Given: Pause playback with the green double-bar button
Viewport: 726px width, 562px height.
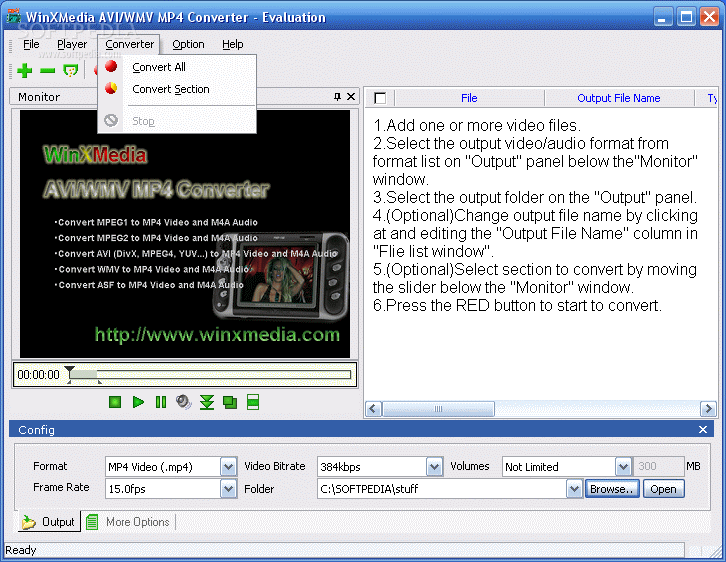Looking at the screenshot, I should tap(161, 402).
